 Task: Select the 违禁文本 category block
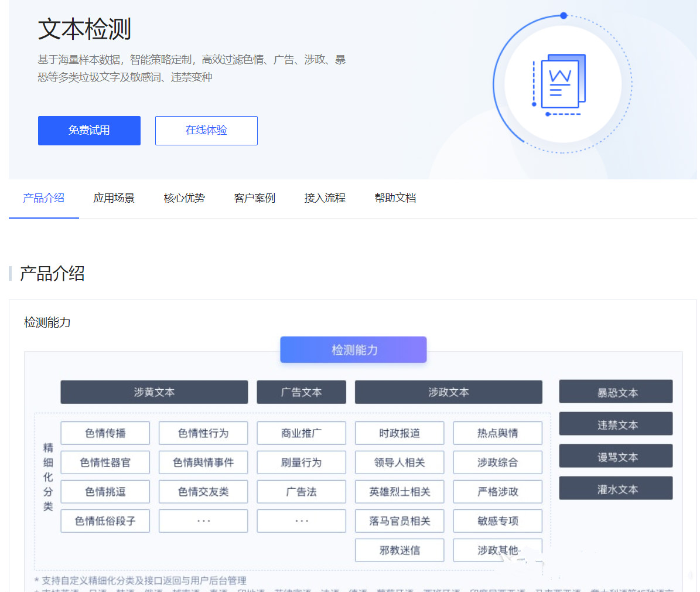[616, 424]
